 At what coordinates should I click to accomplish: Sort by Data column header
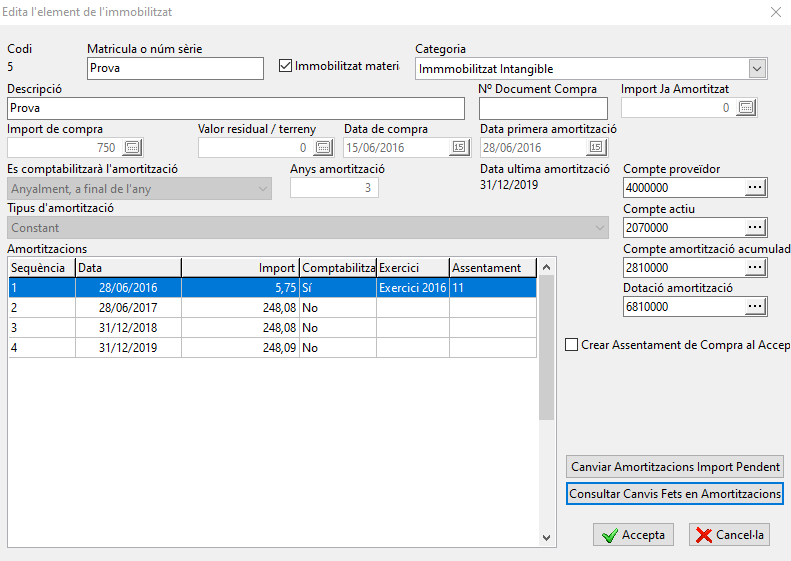pyautogui.click(x=128, y=268)
